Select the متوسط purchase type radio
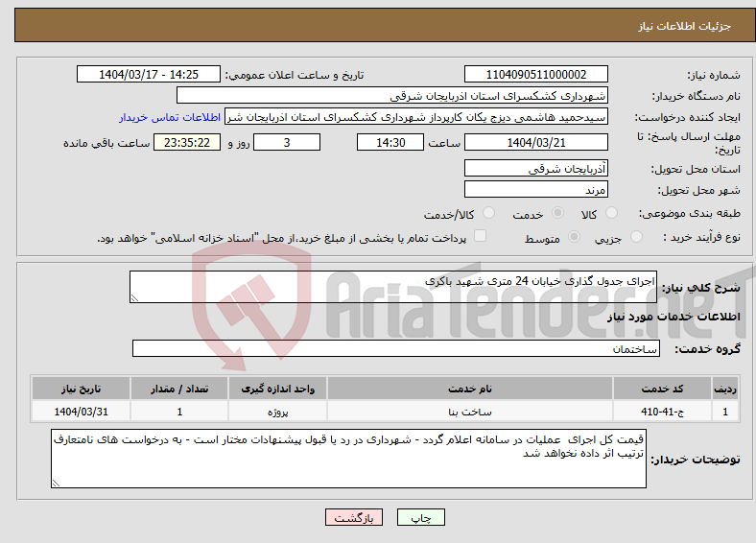The image size is (756, 543). click(x=575, y=236)
